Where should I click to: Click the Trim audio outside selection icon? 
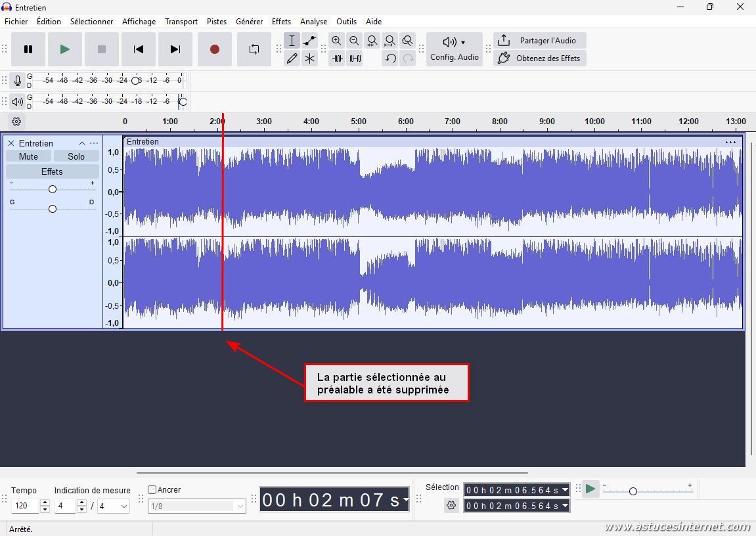pyautogui.click(x=337, y=58)
